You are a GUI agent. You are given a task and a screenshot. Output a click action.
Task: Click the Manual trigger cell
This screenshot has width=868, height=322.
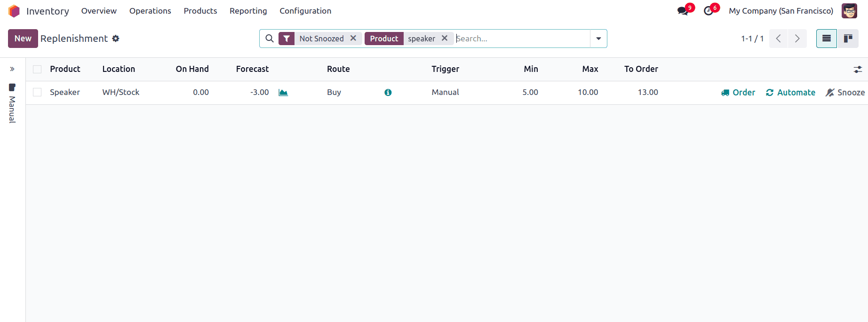click(445, 93)
